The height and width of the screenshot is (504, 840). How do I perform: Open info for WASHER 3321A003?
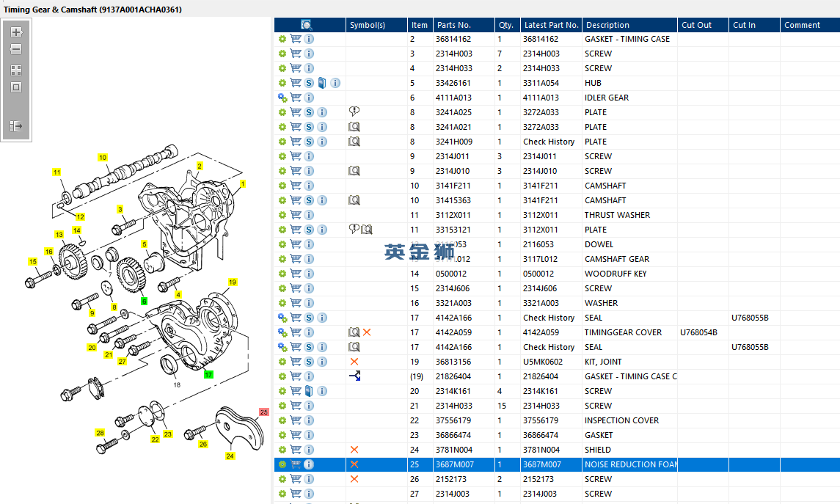(309, 302)
